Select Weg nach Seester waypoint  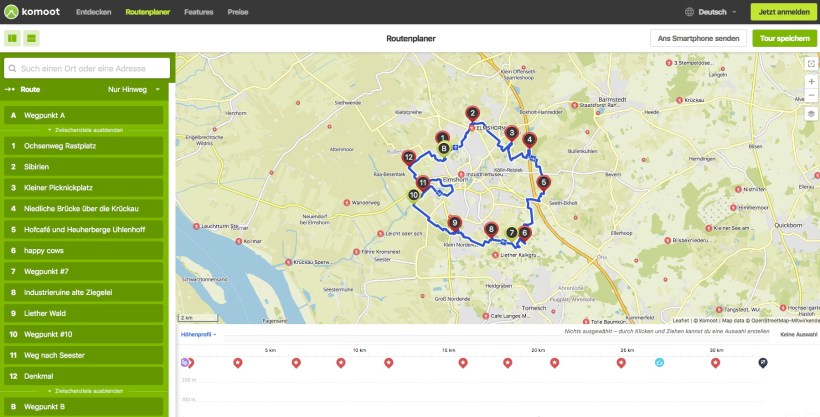tap(84, 355)
